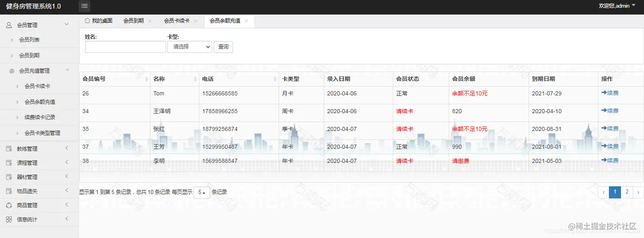Click the 物品遗失 sidebar icon
The image size is (644, 238).
pos(9,191)
